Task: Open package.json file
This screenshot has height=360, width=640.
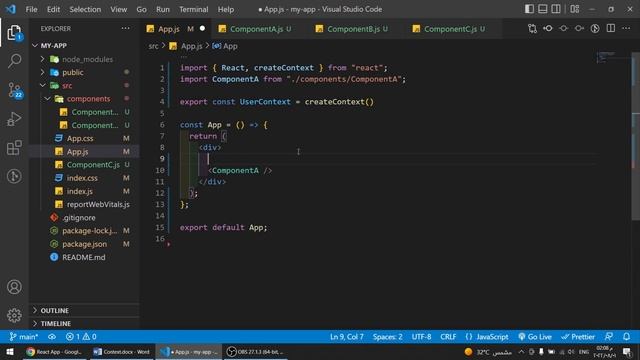Action: pyautogui.click(x=84, y=244)
